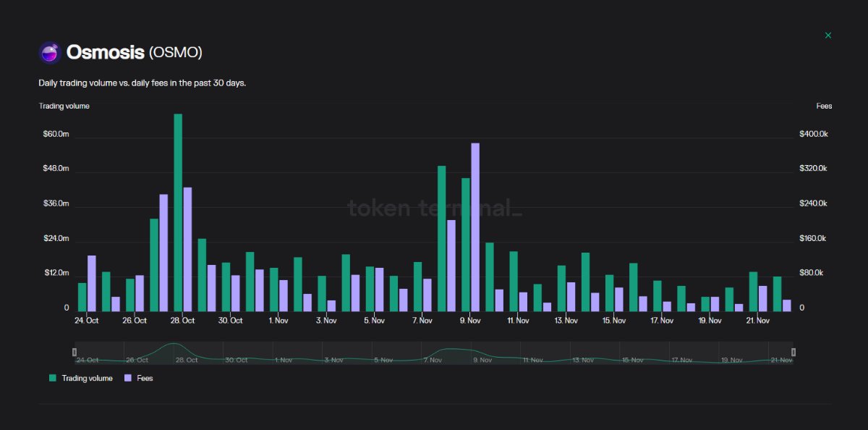The width and height of the screenshot is (868, 430).
Task: Click the $160.0k right axis label
Action: (813, 238)
